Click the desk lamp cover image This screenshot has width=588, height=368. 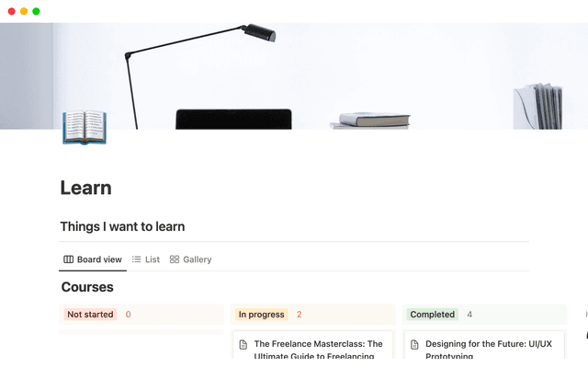point(294,74)
